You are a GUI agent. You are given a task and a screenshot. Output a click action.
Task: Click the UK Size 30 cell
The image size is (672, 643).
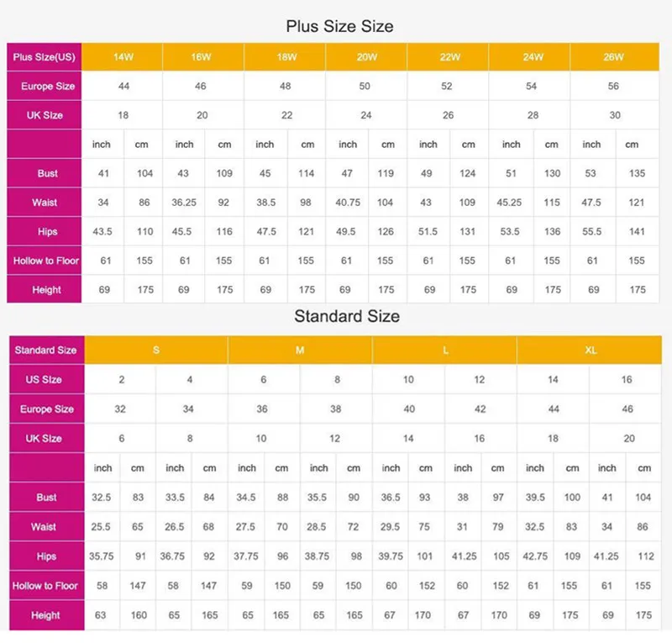[614, 115]
